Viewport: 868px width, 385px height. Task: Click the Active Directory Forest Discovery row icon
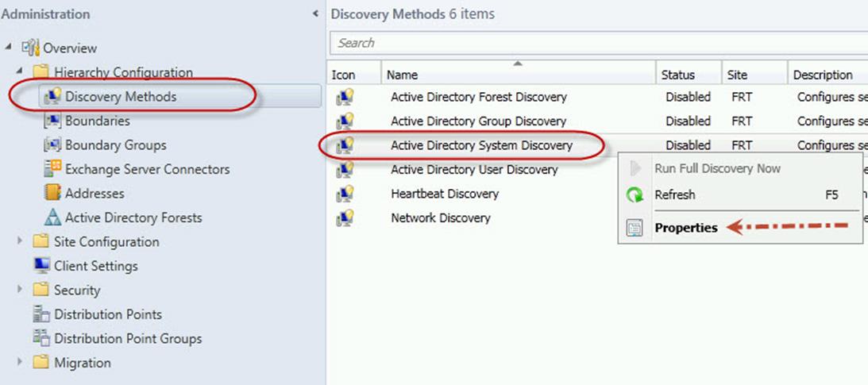tap(345, 97)
